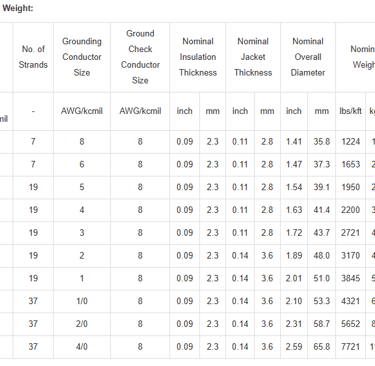
Task: Select the 65.8 mm overall diameter cell
Action: pyautogui.click(x=321, y=347)
